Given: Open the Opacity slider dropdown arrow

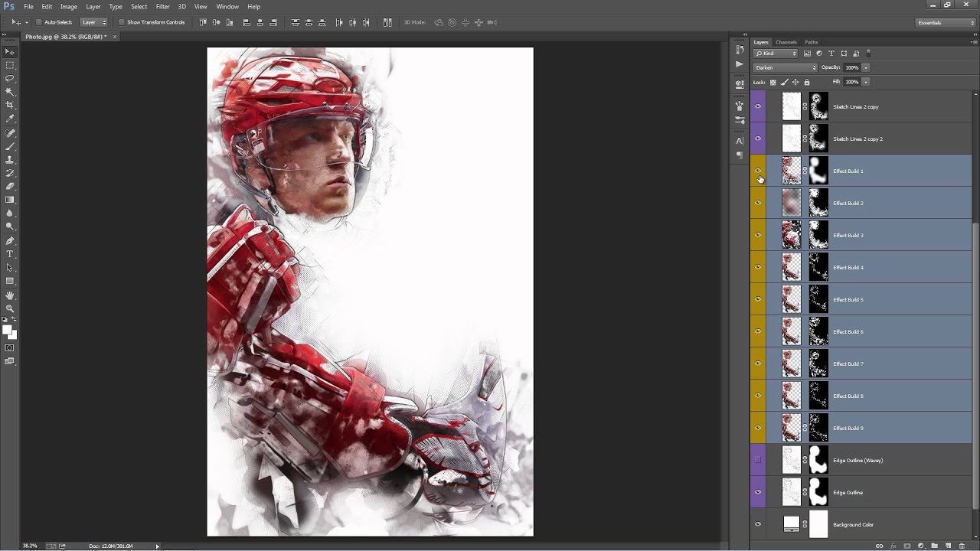Looking at the screenshot, I should pos(866,67).
